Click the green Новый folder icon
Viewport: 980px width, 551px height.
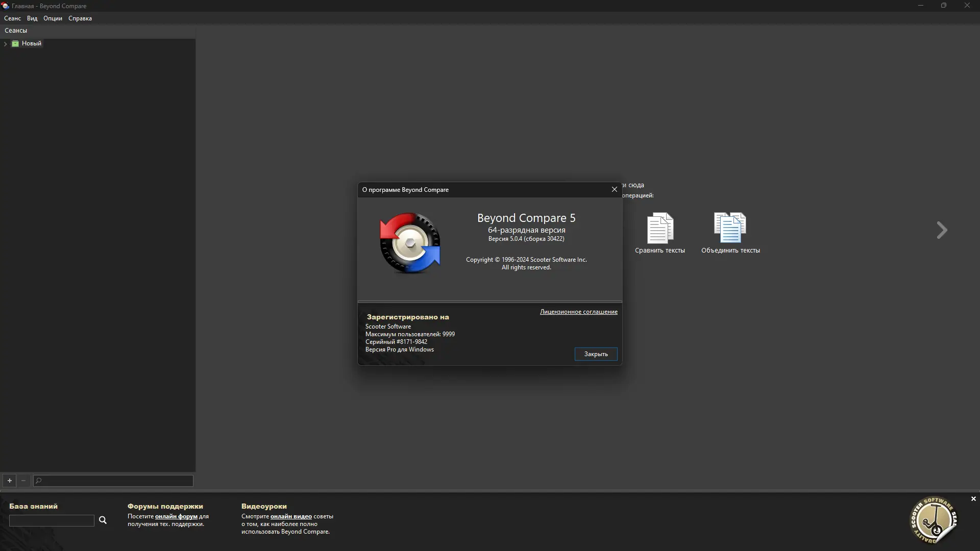coord(15,43)
